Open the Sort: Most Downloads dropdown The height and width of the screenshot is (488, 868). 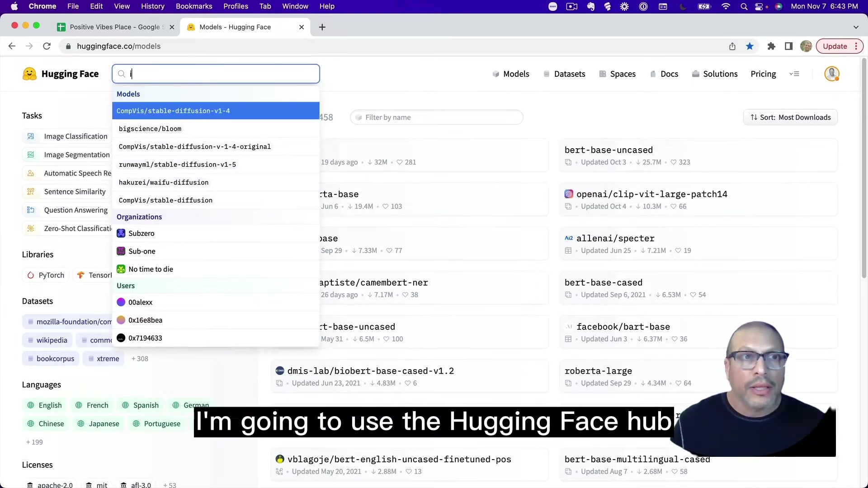(x=790, y=117)
